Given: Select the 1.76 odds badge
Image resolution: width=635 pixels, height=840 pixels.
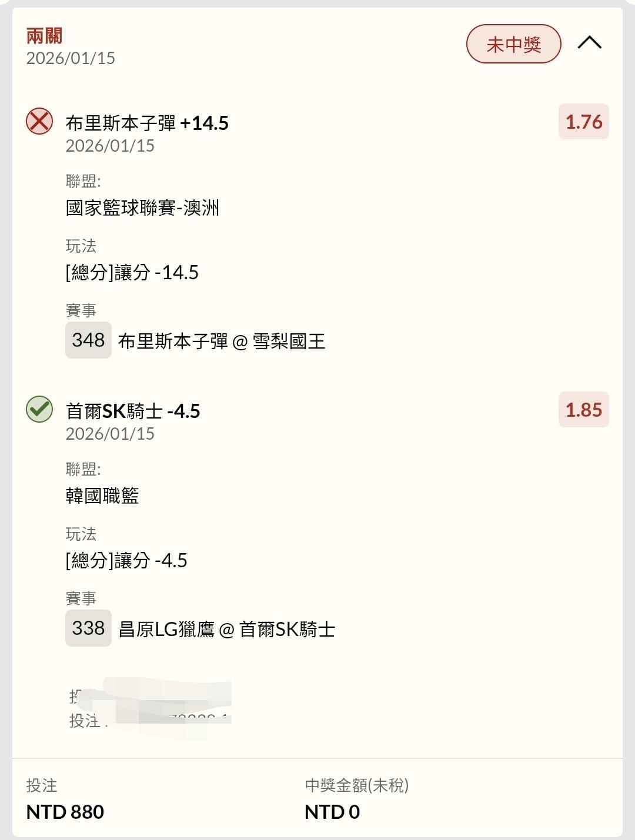Looking at the screenshot, I should (x=583, y=122).
